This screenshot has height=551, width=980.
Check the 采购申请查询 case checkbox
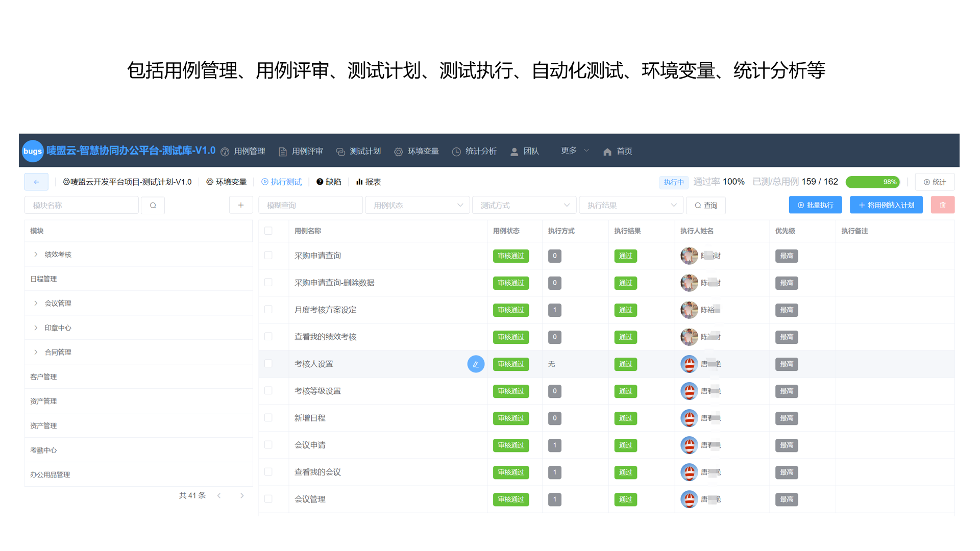(x=268, y=256)
